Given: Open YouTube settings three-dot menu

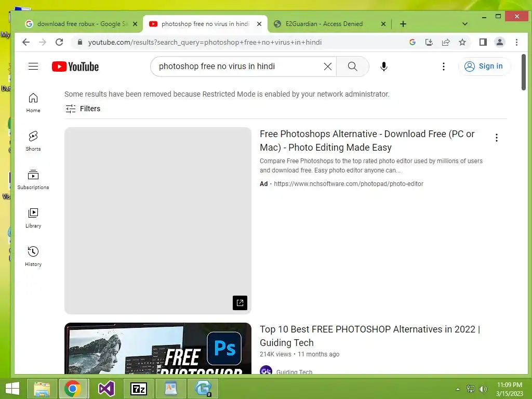Looking at the screenshot, I should 444,66.
